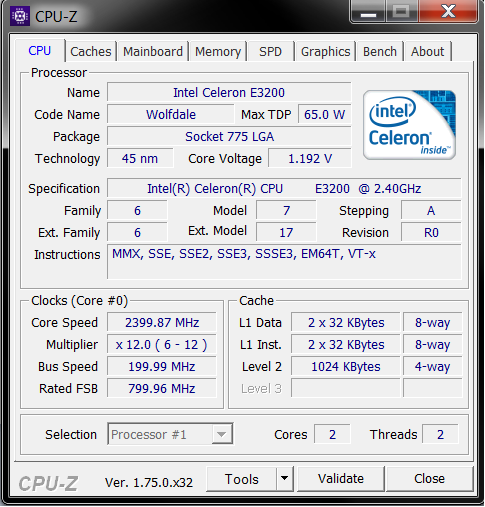This screenshot has height=507, width=485.
Task: Click the Wolfdale code name value
Action: click(x=171, y=114)
